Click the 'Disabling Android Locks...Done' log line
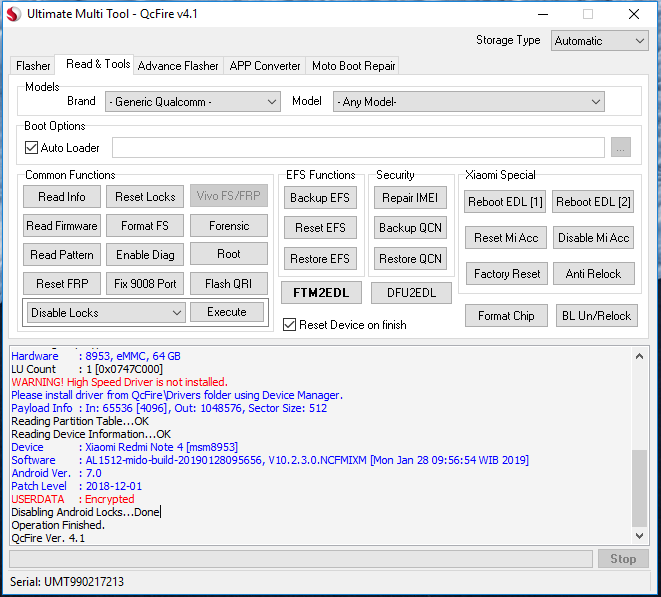 point(86,512)
